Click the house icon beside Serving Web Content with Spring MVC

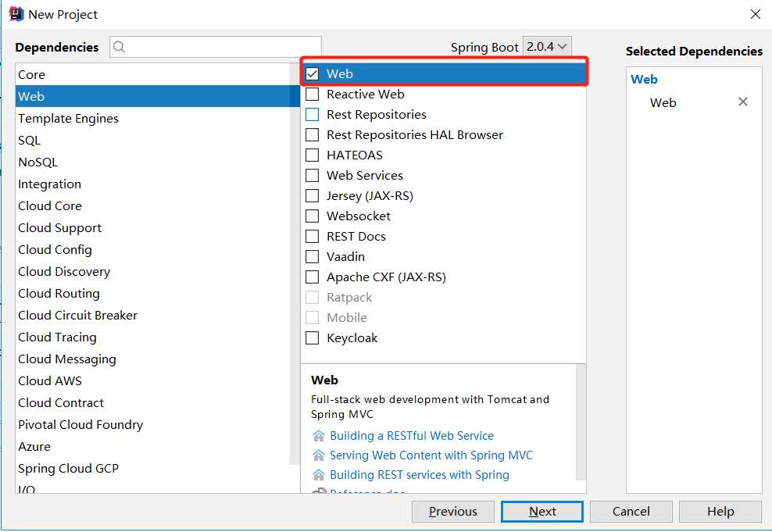[x=319, y=455]
